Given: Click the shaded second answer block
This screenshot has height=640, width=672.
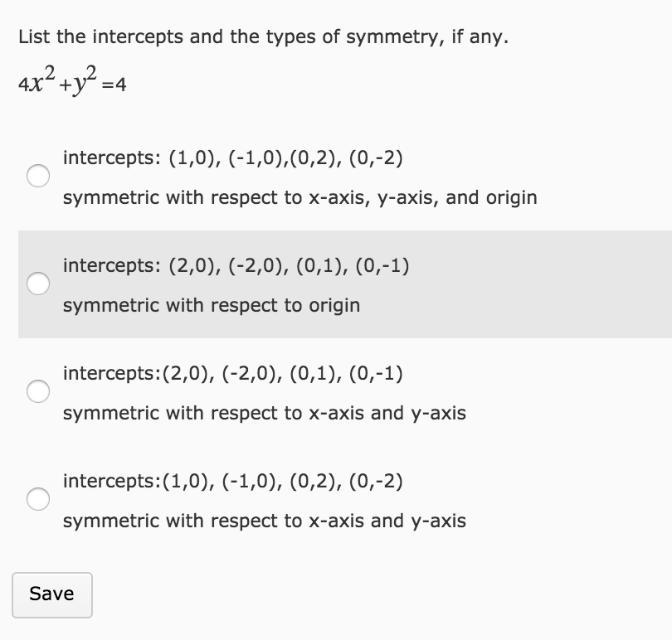Looking at the screenshot, I should [332, 284].
